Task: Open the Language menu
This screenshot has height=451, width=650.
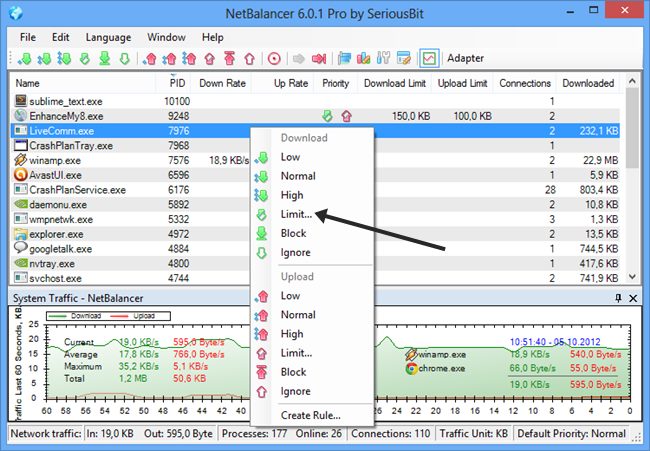Action: (x=107, y=37)
